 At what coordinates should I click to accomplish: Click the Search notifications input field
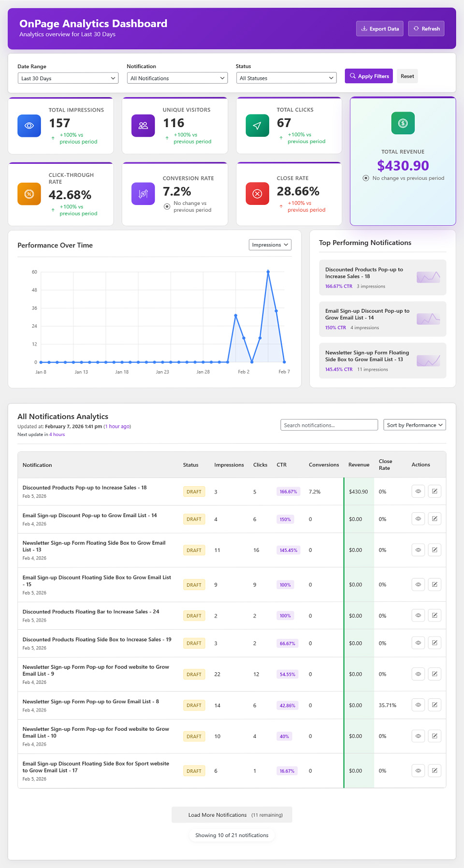click(x=329, y=425)
